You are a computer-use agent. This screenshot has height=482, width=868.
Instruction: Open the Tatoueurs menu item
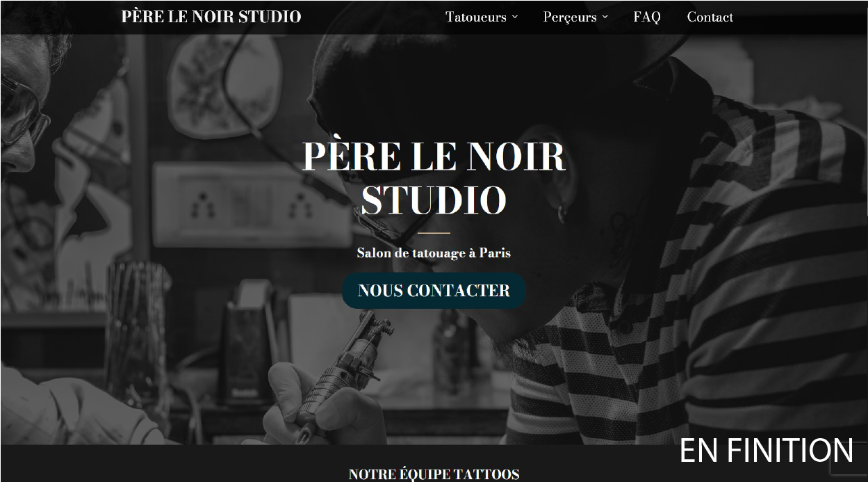(x=476, y=17)
